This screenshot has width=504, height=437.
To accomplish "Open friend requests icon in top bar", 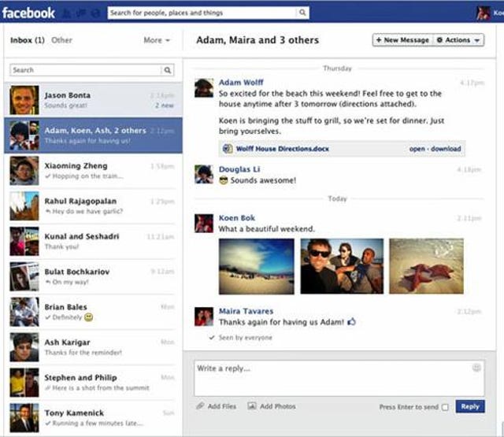I will (x=66, y=13).
